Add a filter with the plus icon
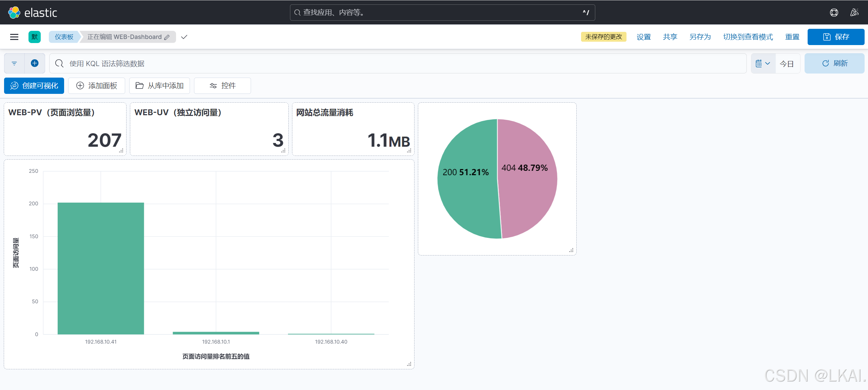868x390 pixels. tap(35, 63)
